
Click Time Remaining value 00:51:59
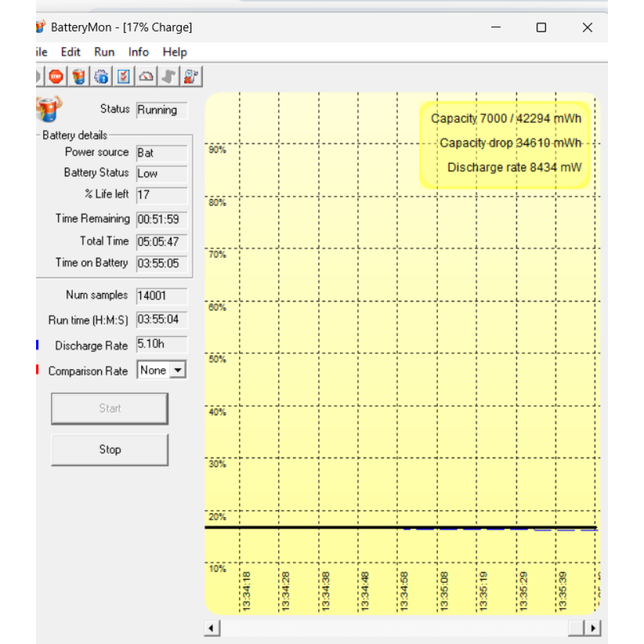point(162,220)
